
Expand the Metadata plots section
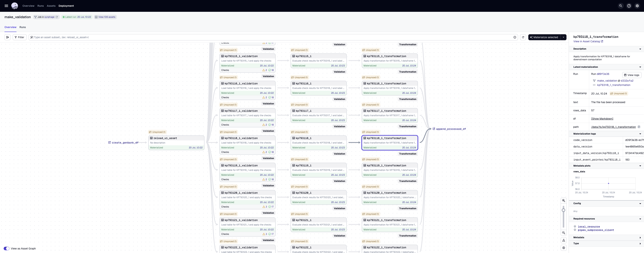pos(640,166)
